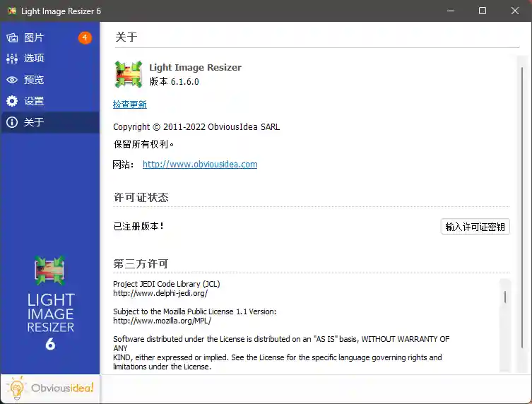This screenshot has height=404, width=532.
Task: Minimize the Light Image Resizer window
Action: [x=451, y=11]
